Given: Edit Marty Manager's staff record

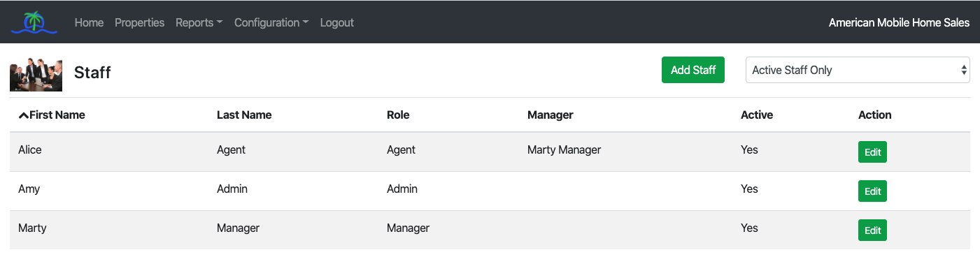Looking at the screenshot, I should click(872, 230).
